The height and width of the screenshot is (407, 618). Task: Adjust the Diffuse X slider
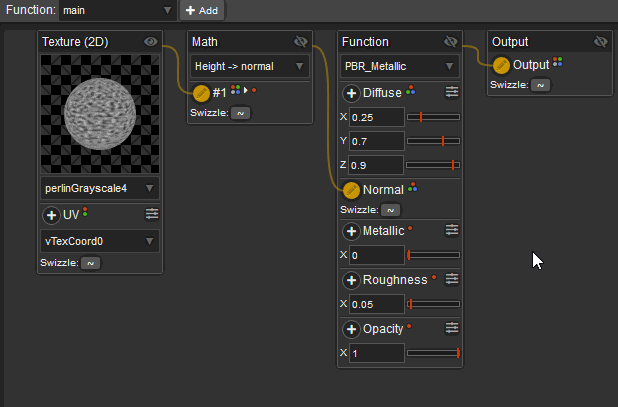pyautogui.click(x=433, y=117)
